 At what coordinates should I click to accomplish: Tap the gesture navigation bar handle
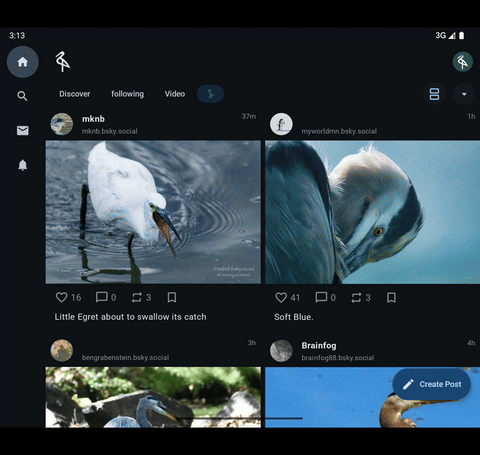240,418
